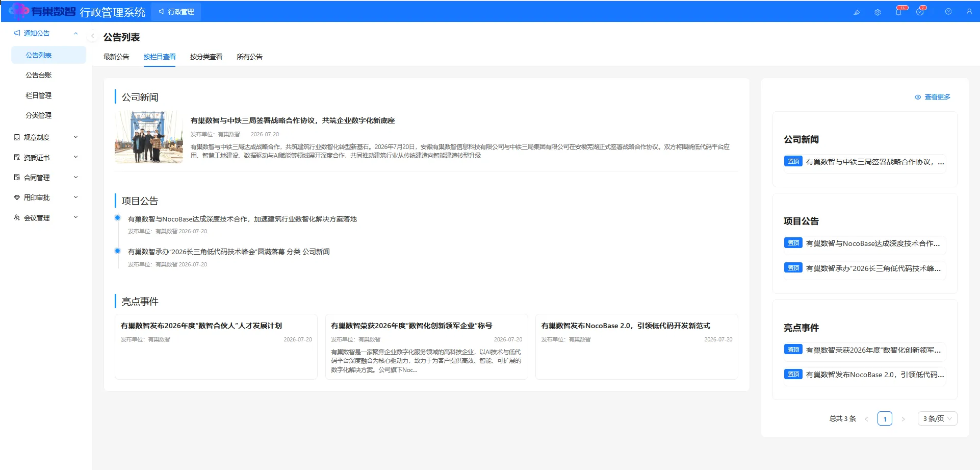Screen dimensions: 980x470
Task: Switch to 所有公告 tab
Action: [249, 57]
